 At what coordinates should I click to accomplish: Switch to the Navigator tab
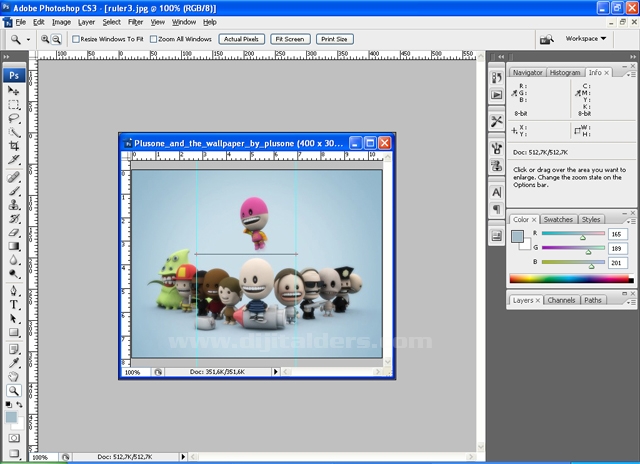coord(527,72)
